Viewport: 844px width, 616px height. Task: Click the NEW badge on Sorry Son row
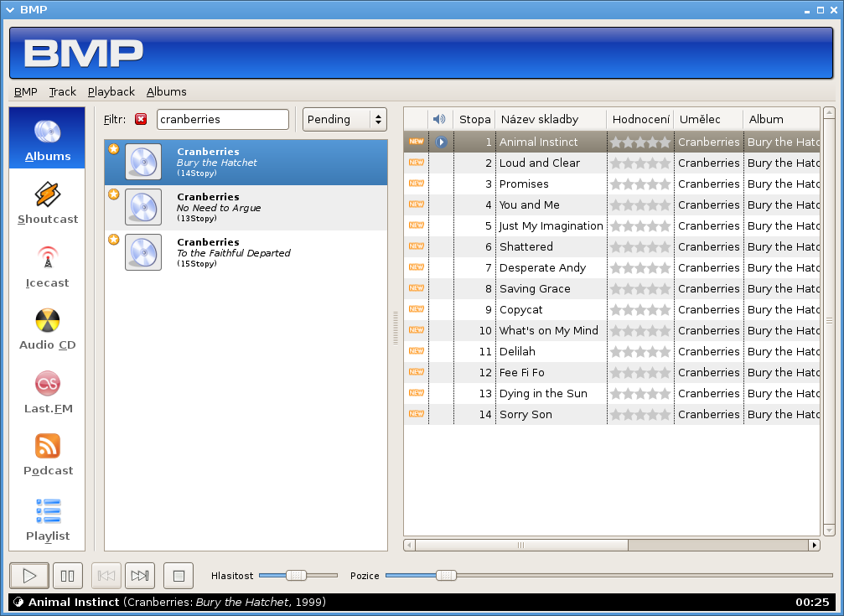[x=416, y=413]
